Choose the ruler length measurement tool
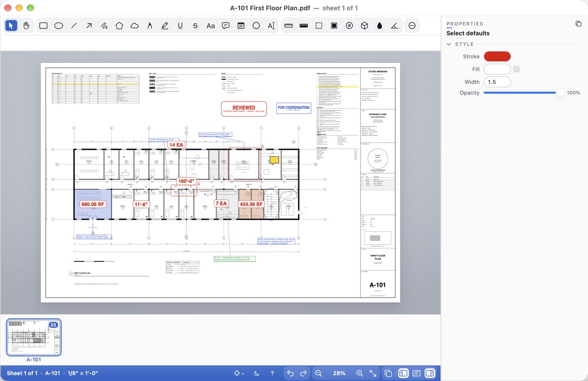The width and height of the screenshot is (588, 381). [x=288, y=25]
